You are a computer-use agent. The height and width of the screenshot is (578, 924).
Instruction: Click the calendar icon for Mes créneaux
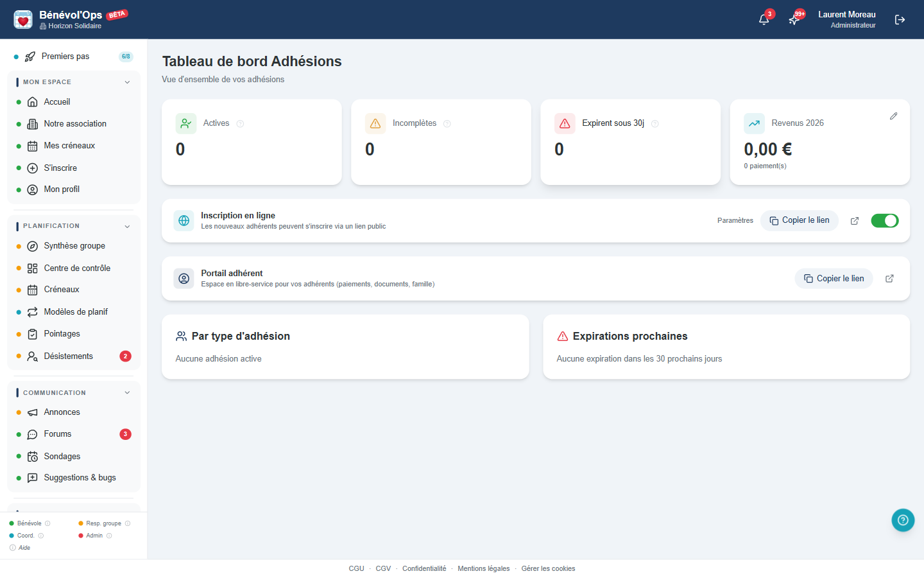click(33, 146)
